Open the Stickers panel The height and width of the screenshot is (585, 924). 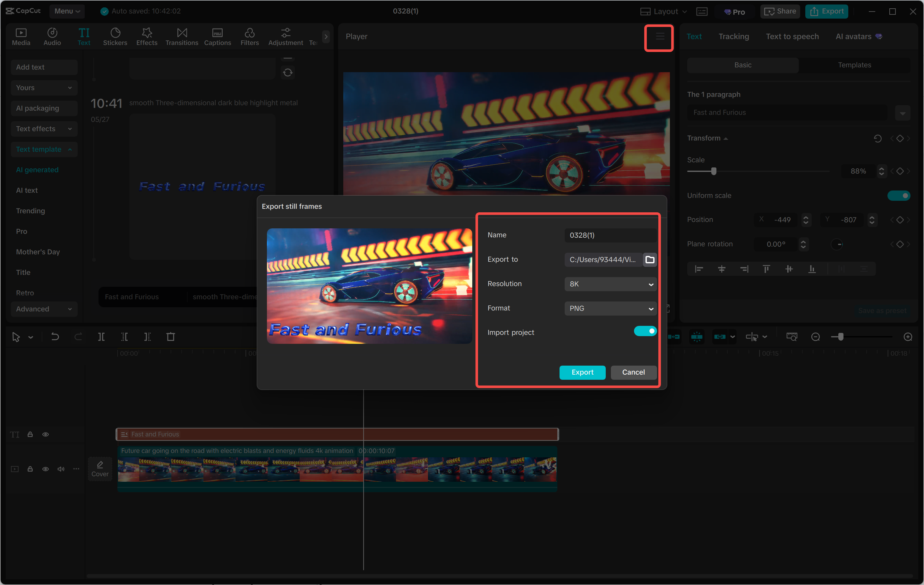[x=115, y=37]
